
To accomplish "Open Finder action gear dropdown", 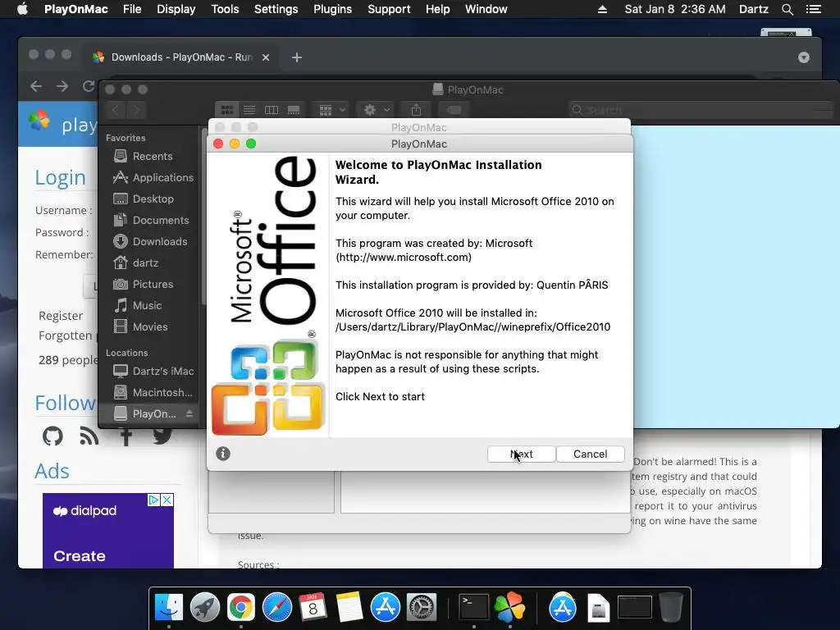I will click(x=376, y=110).
